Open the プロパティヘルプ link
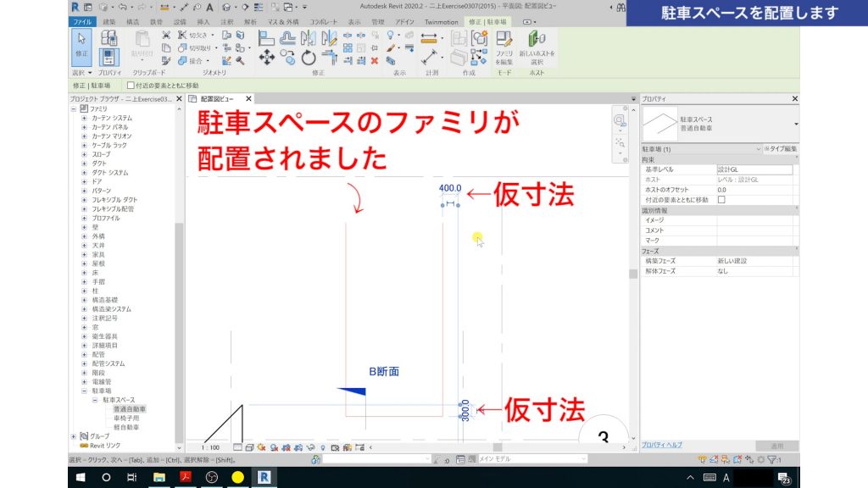 pyautogui.click(x=661, y=444)
